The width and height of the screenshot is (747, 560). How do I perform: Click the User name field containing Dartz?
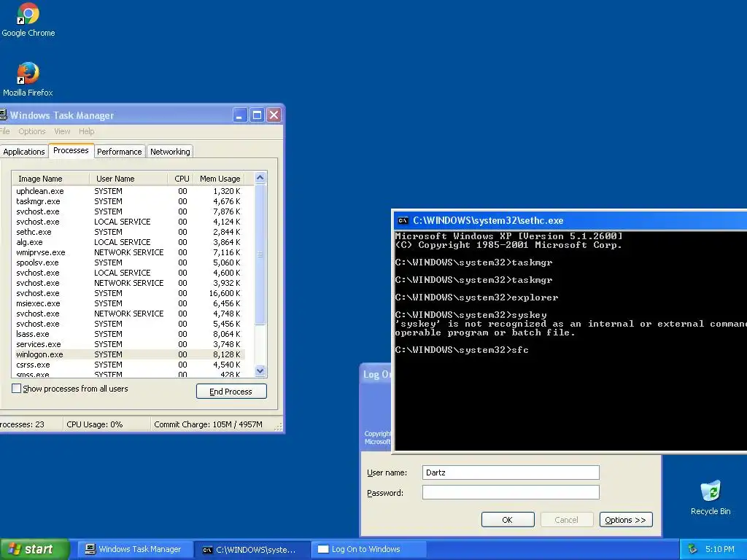pyautogui.click(x=511, y=472)
